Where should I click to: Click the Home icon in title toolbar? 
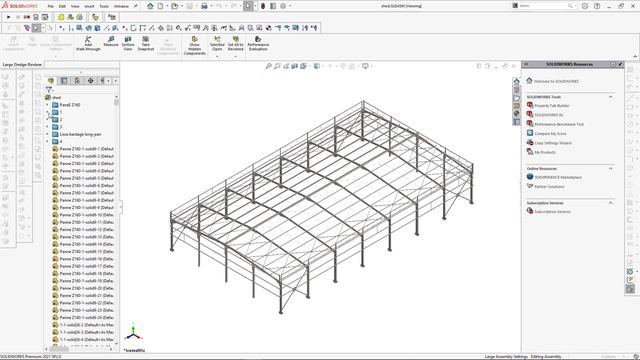(150, 6)
